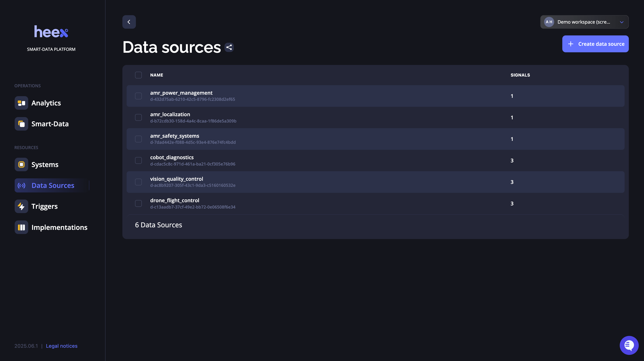Open vision_quality_control data source

[176, 179]
